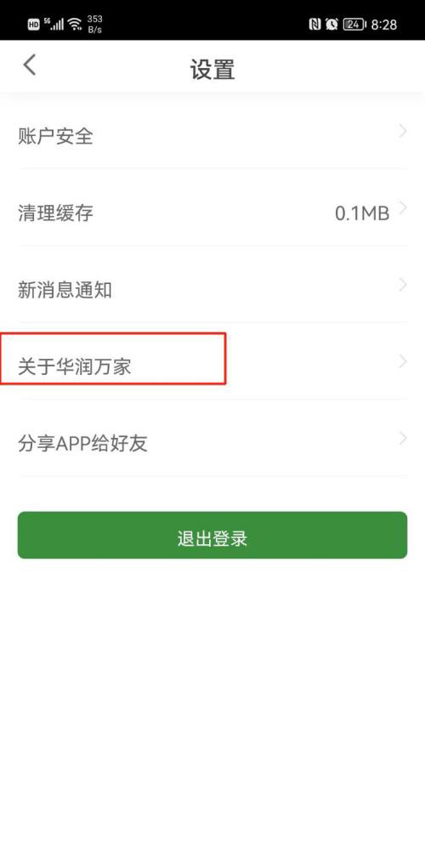425x868 pixels.
Task: Tap the alarm clock status icon
Action: (x=332, y=25)
